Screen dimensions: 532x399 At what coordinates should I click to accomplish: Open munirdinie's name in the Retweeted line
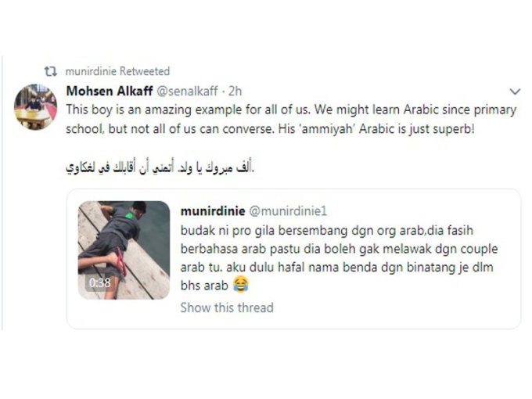coord(91,71)
